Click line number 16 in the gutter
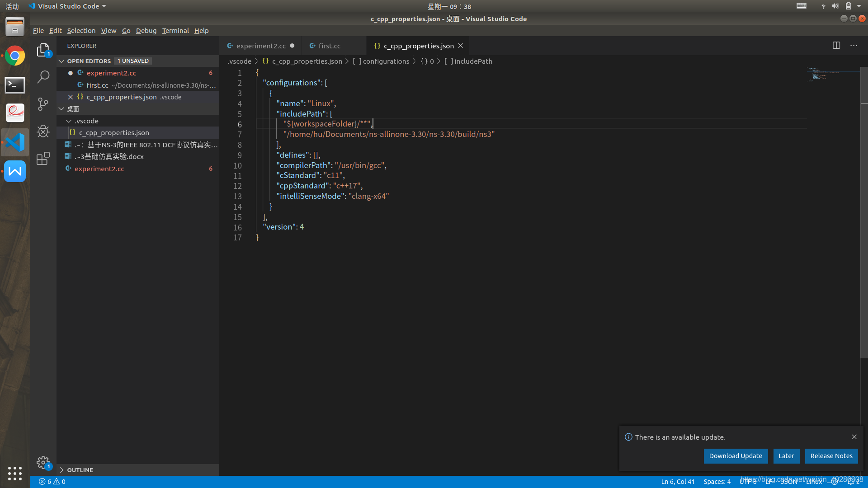This screenshot has height=488, width=868. [x=237, y=227]
